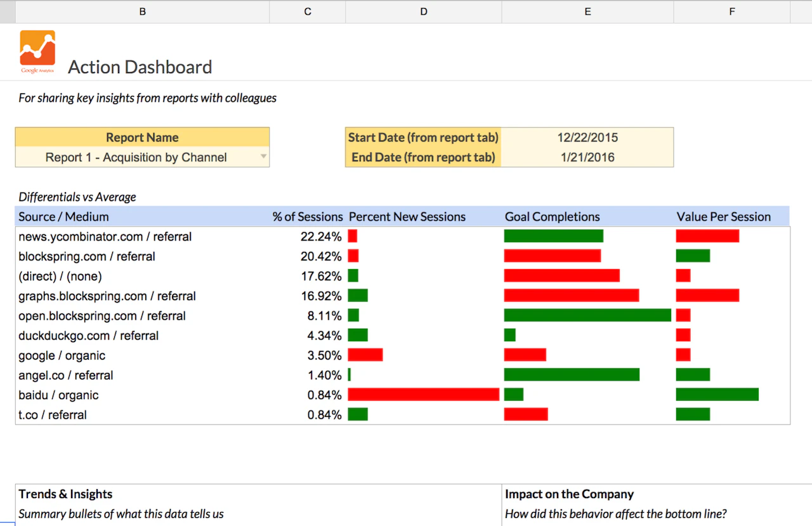Click the Source / Medium column heading

63,216
